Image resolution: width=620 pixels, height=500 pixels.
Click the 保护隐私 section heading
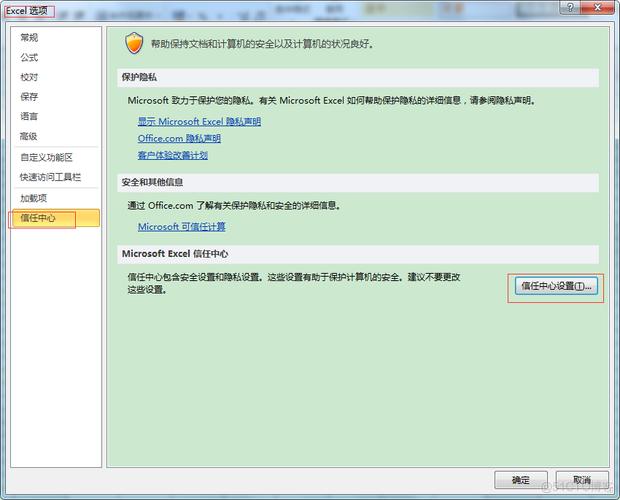(x=139, y=77)
